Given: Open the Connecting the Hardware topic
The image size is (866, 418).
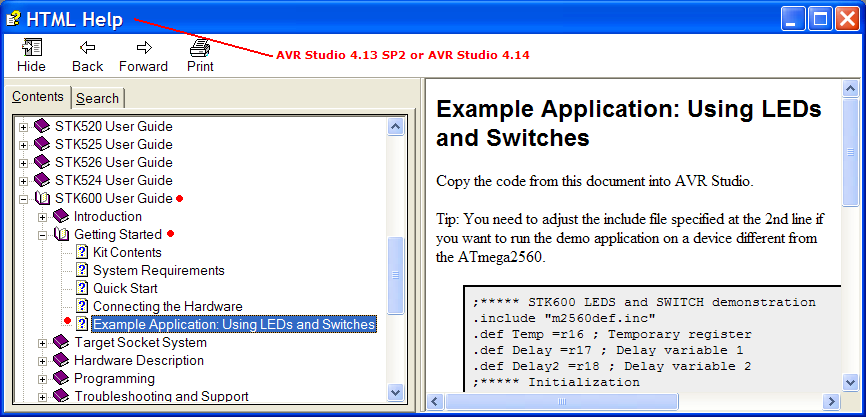Looking at the screenshot, I should [x=167, y=306].
